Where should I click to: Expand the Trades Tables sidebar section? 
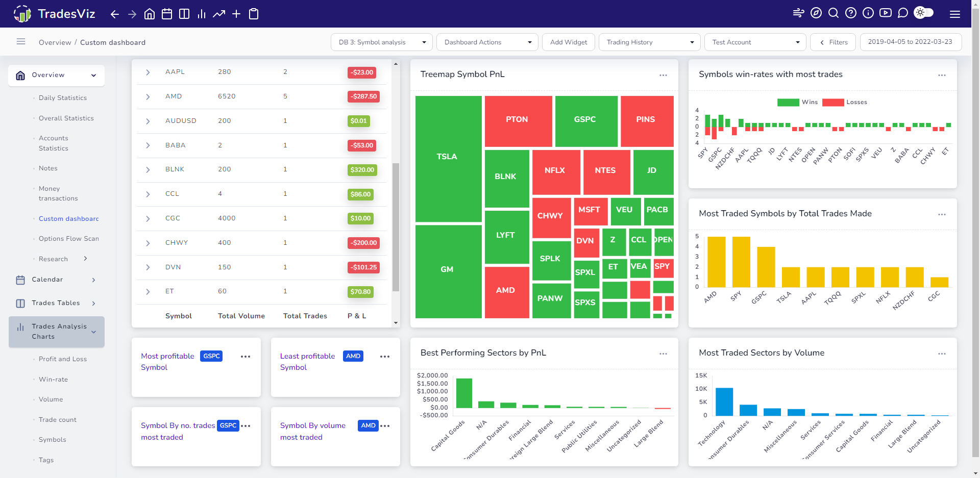coord(93,304)
